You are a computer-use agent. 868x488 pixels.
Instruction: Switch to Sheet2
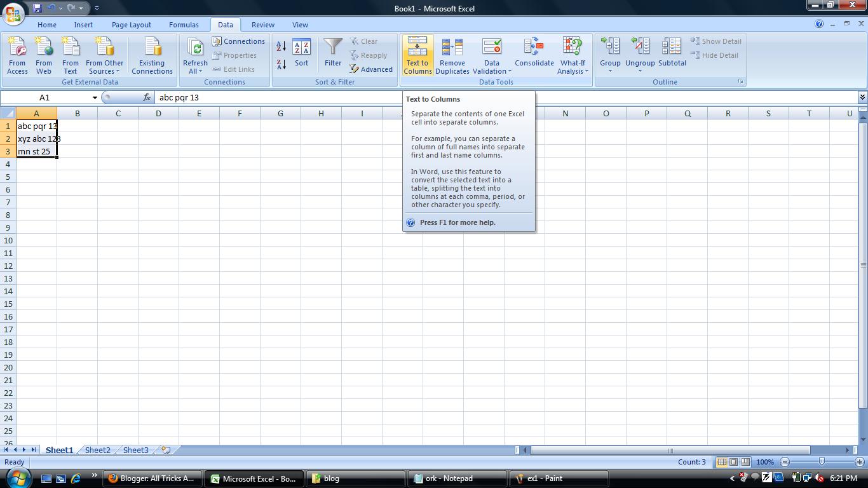pos(97,450)
